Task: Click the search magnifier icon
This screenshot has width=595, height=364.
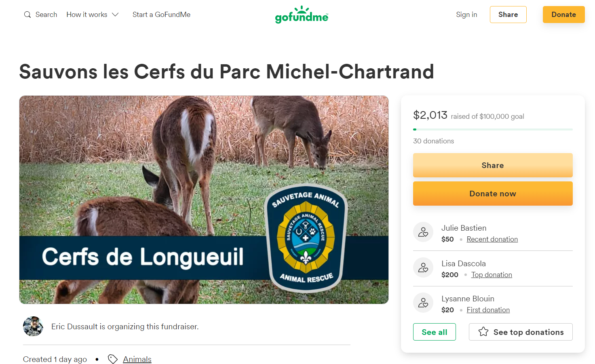Action: coord(27,15)
